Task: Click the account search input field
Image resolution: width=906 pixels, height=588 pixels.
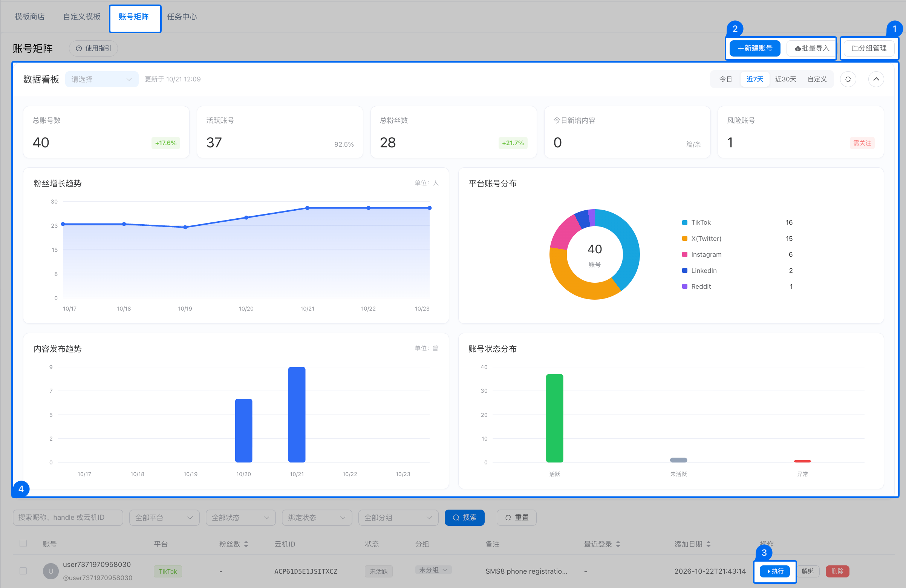Action: point(68,518)
